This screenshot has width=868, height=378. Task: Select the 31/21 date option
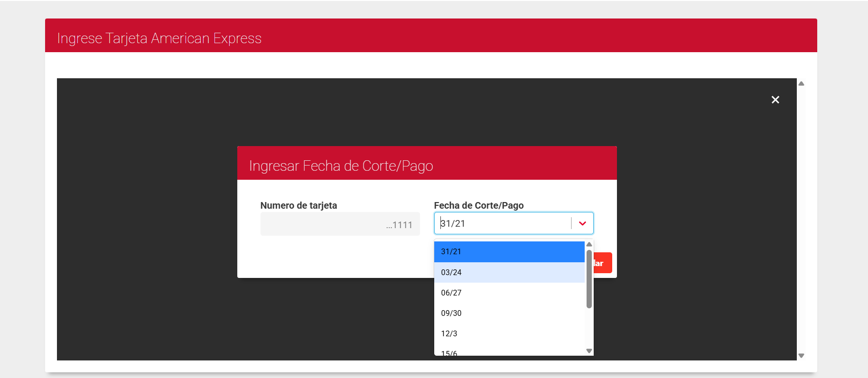tap(509, 252)
